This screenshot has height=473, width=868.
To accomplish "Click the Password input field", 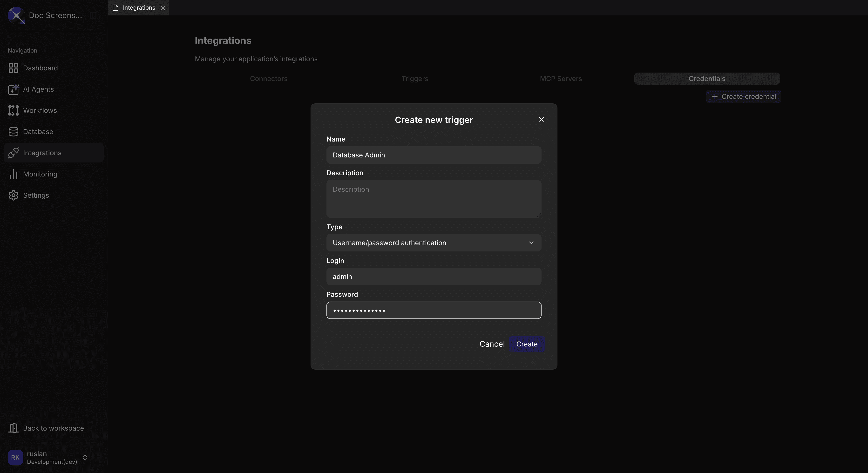I will pos(433,310).
